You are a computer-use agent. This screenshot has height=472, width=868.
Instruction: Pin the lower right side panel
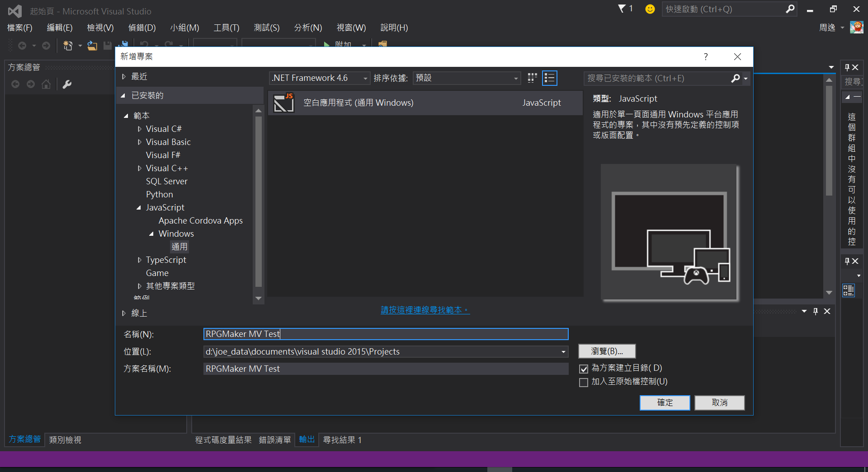pyautogui.click(x=847, y=261)
